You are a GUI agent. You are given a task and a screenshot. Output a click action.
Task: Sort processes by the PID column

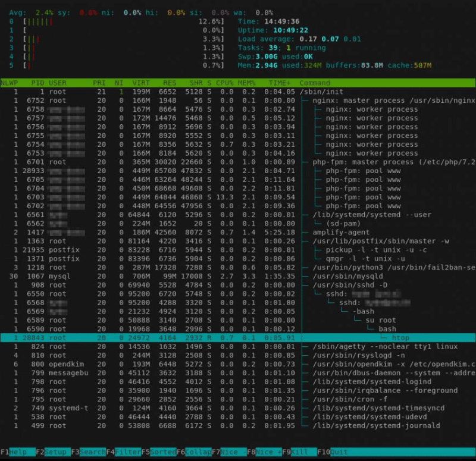[36, 83]
